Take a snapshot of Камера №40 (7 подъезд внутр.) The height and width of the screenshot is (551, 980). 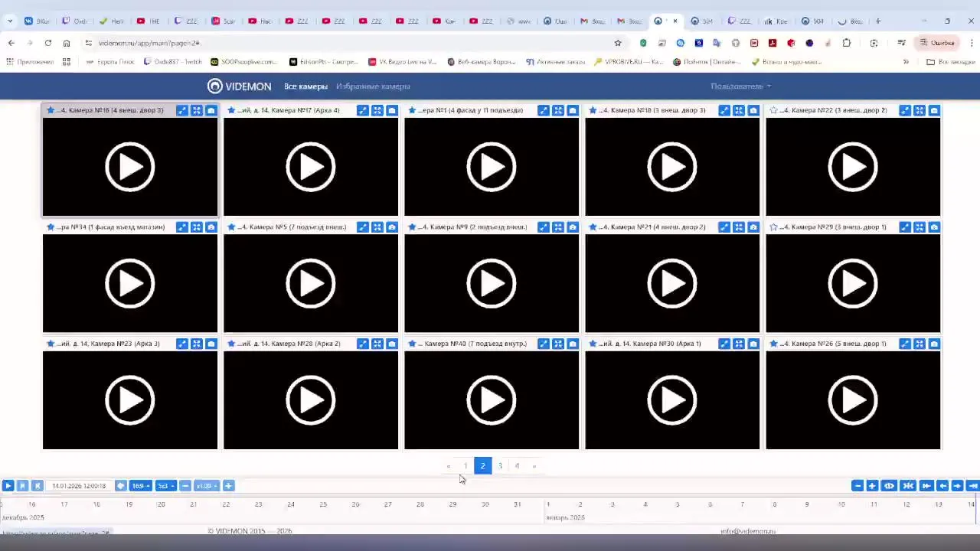[573, 344]
